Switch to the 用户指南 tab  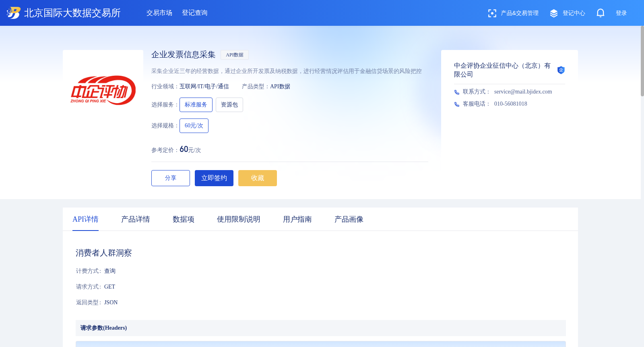[297, 219]
